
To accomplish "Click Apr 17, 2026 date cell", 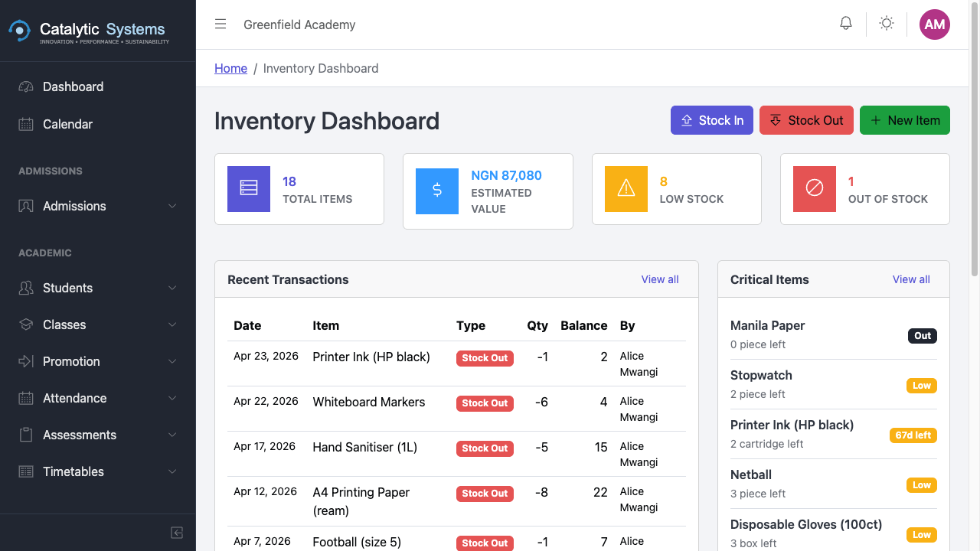I will click(265, 446).
